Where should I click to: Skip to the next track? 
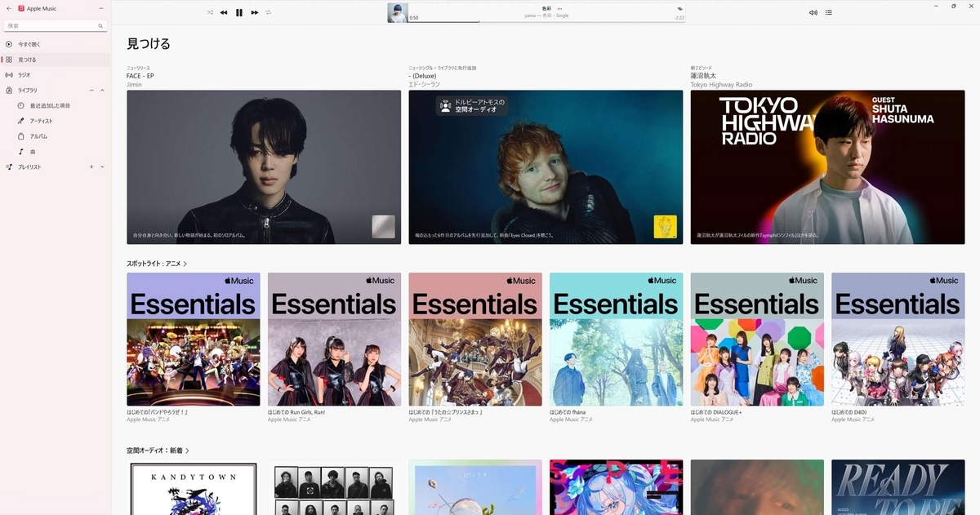point(255,12)
